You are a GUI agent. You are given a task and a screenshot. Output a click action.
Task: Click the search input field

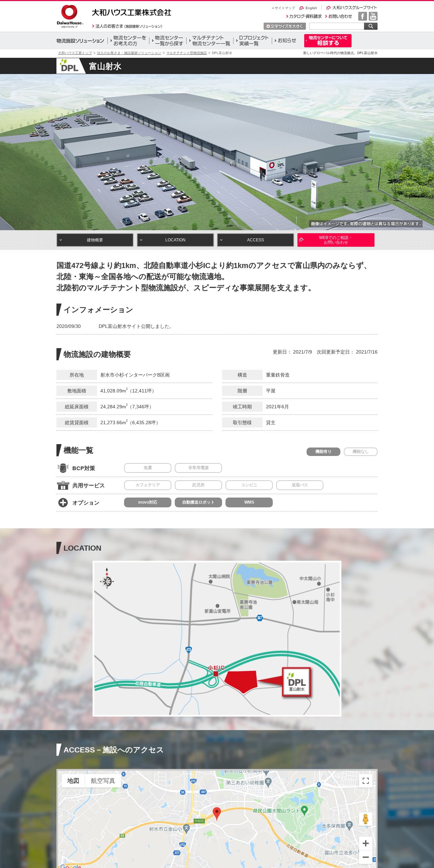click(x=336, y=26)
